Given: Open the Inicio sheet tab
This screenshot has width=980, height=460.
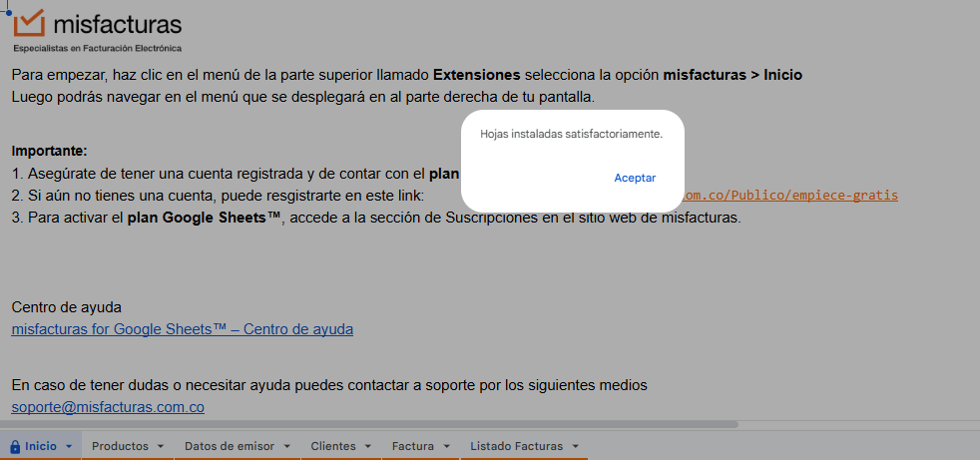Looking at the screenshot, I should point(41,446).
